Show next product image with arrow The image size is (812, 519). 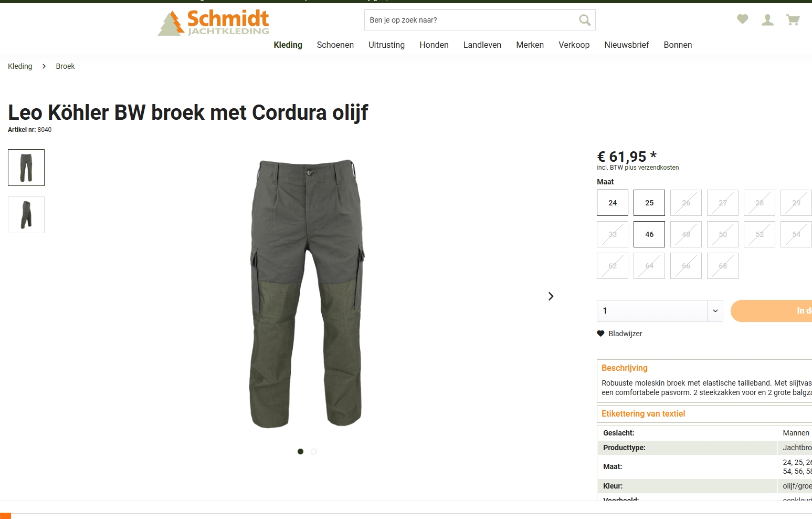[551, 296]
